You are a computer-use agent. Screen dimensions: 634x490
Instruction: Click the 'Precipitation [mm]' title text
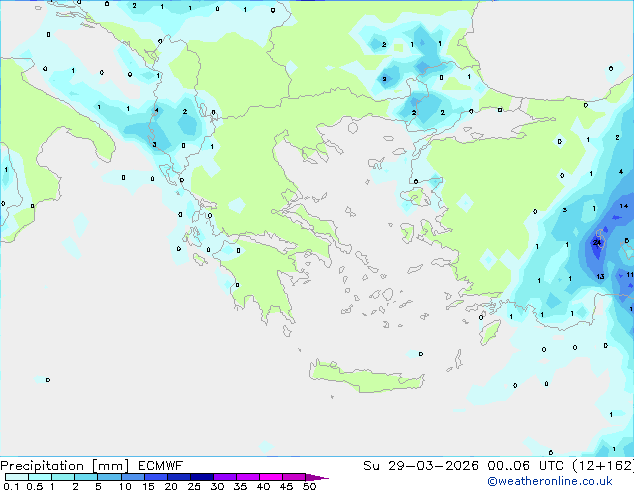pyautogui.click(x=65, y=466)
